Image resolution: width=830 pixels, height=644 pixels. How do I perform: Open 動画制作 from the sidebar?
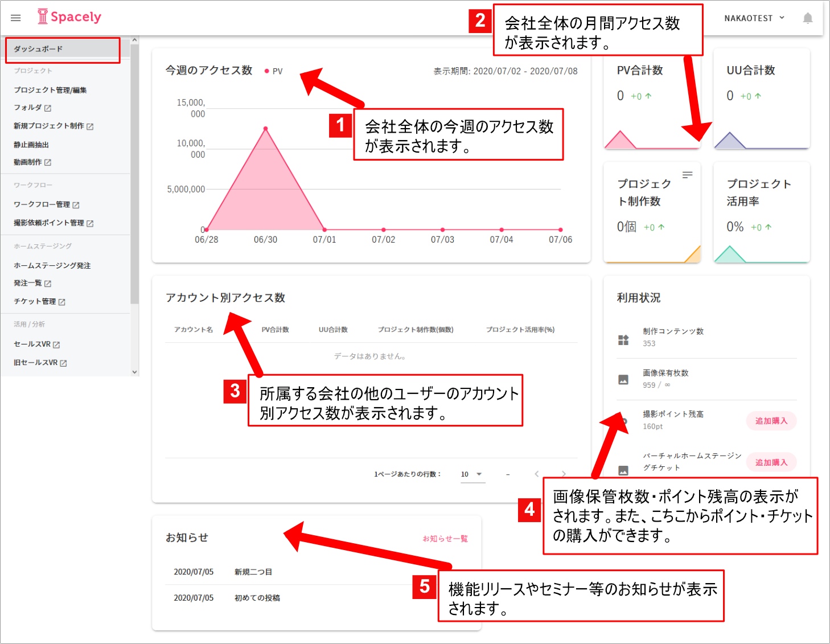point(28,162)
